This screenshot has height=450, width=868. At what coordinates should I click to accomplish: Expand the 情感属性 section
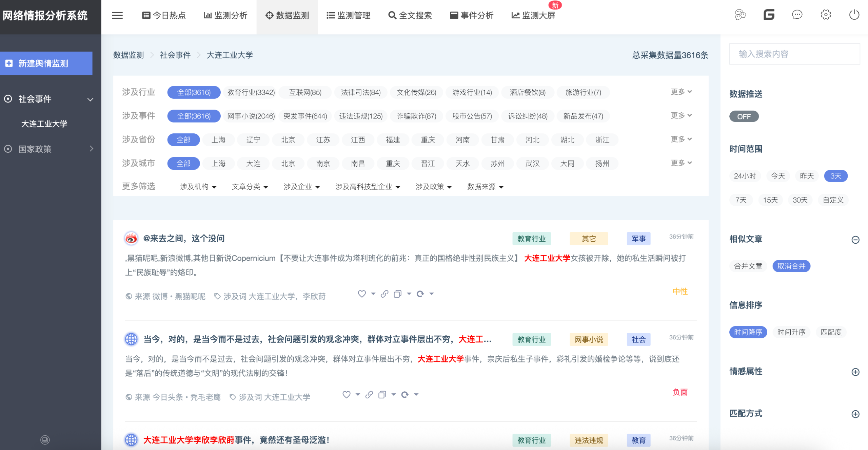pyautogui.click(x=855, y=372)
